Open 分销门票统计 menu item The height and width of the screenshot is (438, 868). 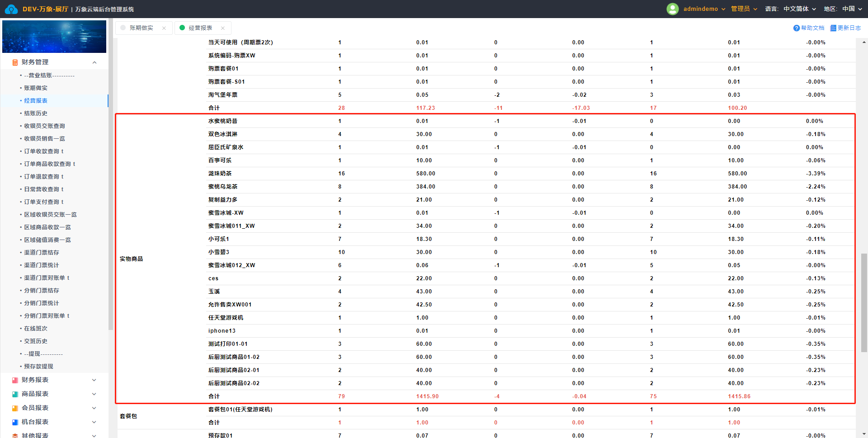(x=42, y=303)
